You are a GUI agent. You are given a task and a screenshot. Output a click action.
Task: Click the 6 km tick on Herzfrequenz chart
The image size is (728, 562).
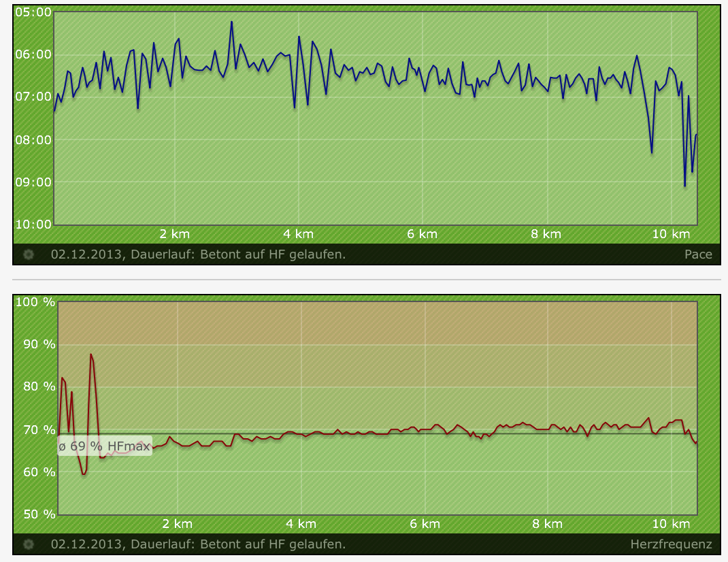425,524
